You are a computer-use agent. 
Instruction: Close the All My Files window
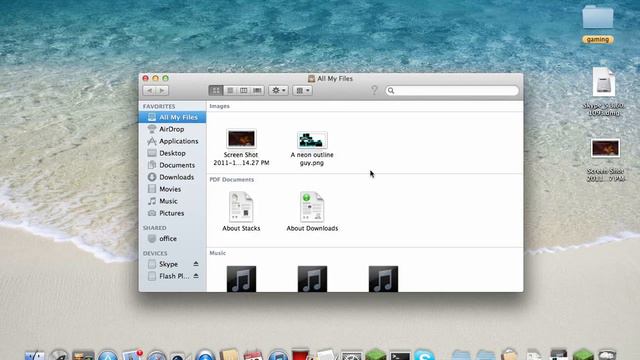pos(146,78)
